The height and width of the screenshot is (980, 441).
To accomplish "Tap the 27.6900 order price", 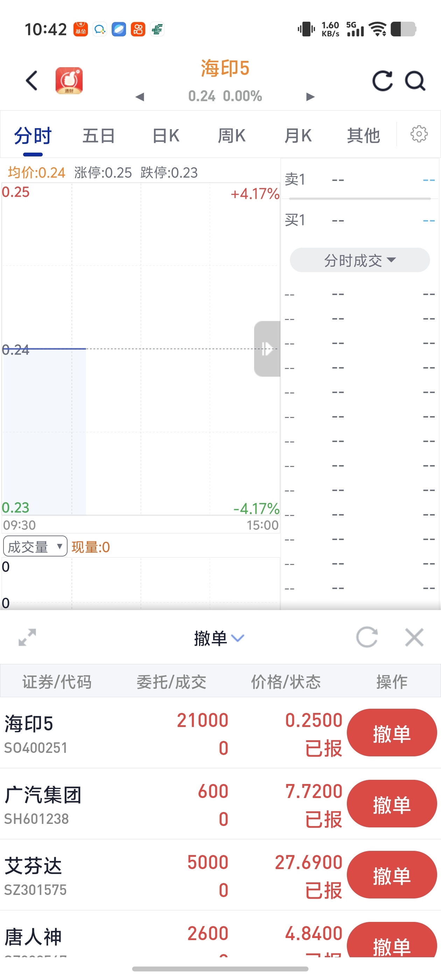I will pos(309,862).
